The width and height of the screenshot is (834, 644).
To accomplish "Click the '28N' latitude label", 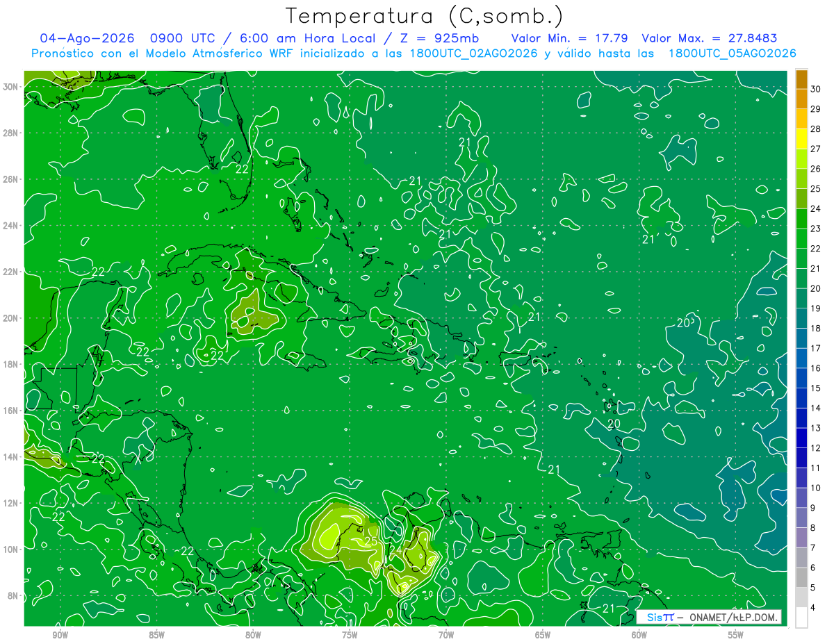I will pyautogui.click(x=10, y=133).
